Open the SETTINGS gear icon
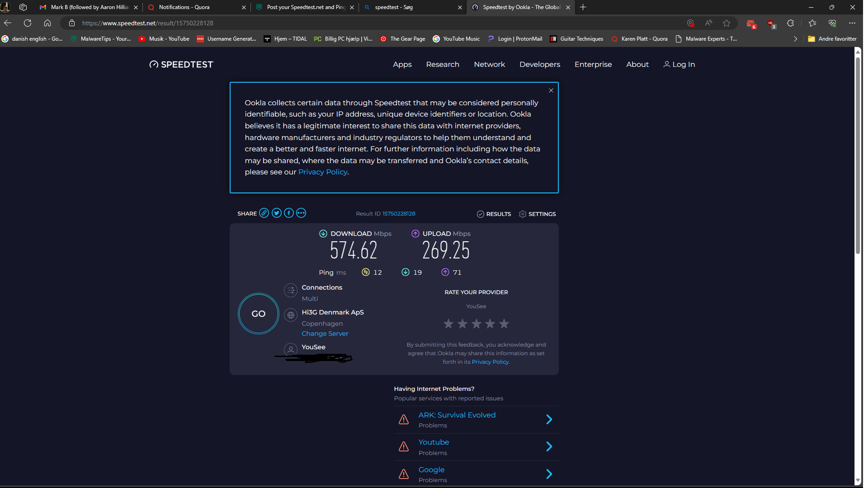This screenshot has width=868, height=488. pyautogui.click(x=523, y=214)
